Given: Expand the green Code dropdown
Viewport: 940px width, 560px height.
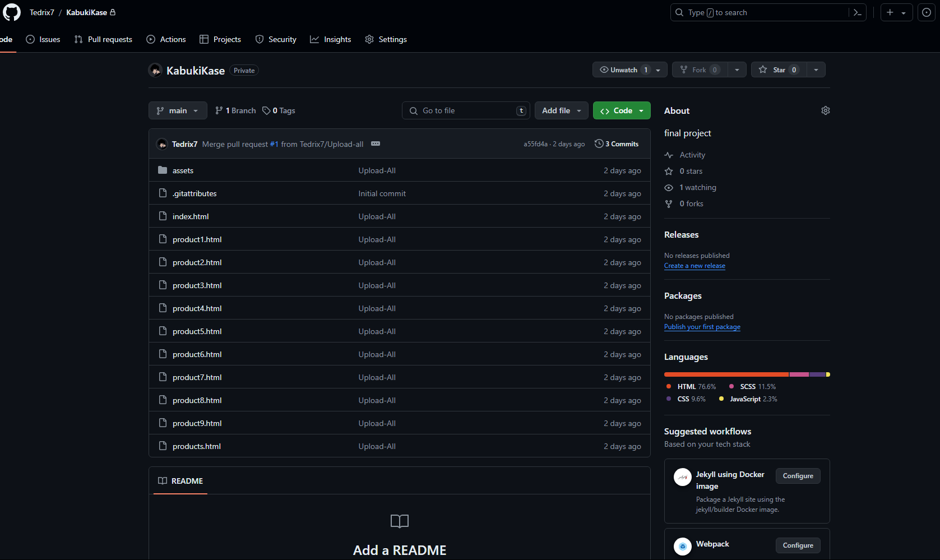Looking at the screenshot, I should click(x=622, y=110).
